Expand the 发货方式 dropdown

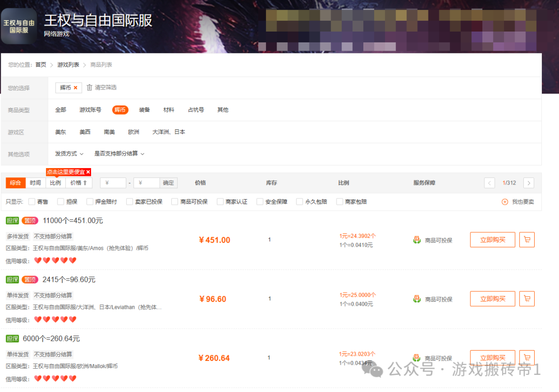[69, 154]
